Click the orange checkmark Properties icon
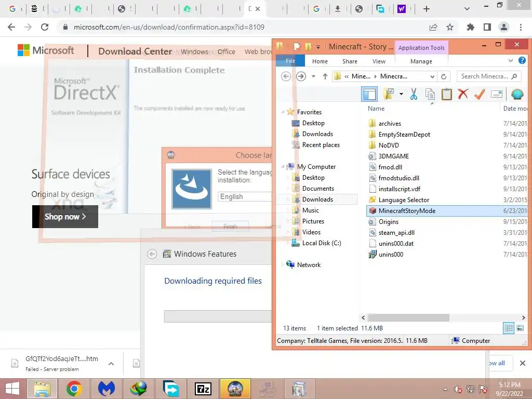Image resolution: width=532 pixels, height=399 pixels. pyautogui.click(x=480, y=94)
